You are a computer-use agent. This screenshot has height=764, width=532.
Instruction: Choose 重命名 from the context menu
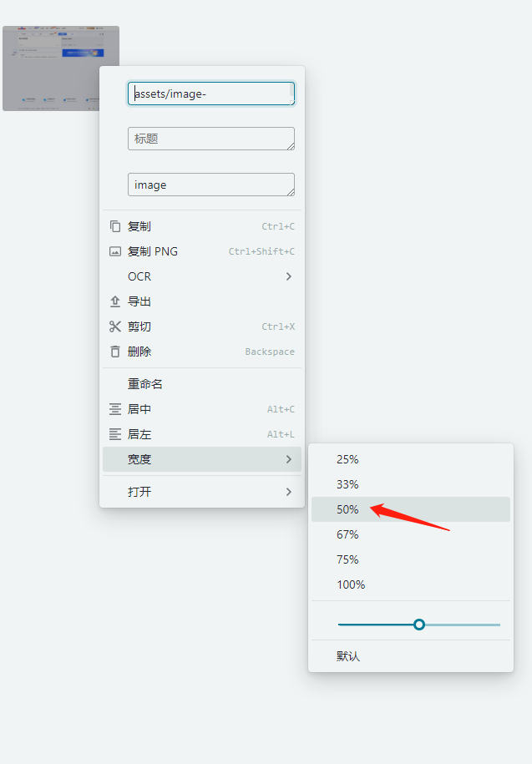pos(145,384)
